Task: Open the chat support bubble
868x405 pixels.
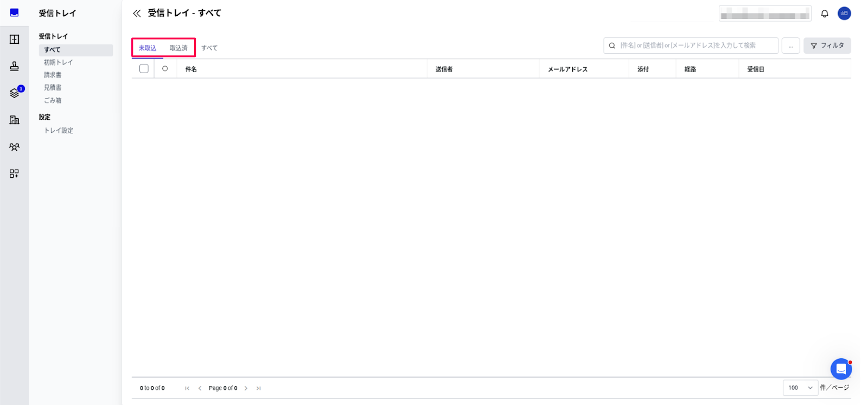Action: point(841,369)
